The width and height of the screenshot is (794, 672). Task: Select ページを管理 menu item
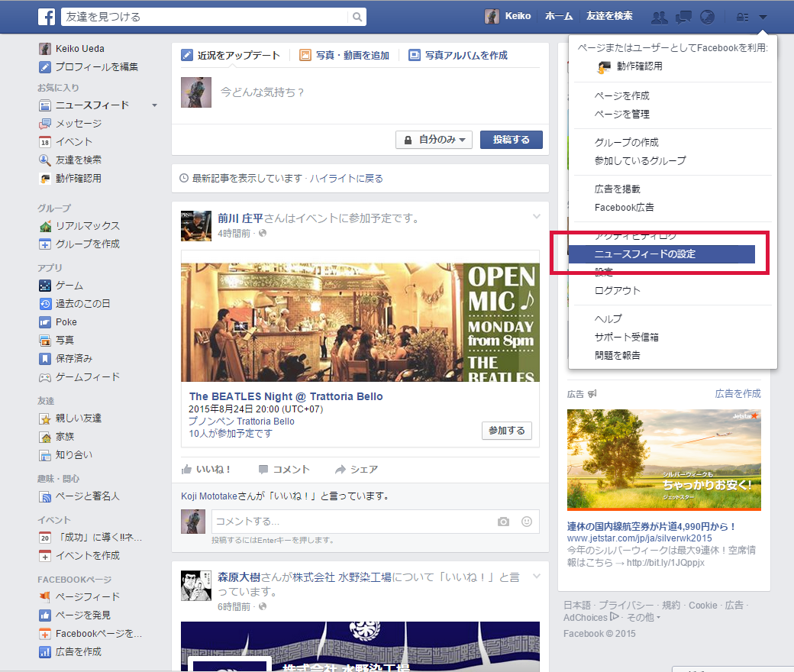[621, 114]
